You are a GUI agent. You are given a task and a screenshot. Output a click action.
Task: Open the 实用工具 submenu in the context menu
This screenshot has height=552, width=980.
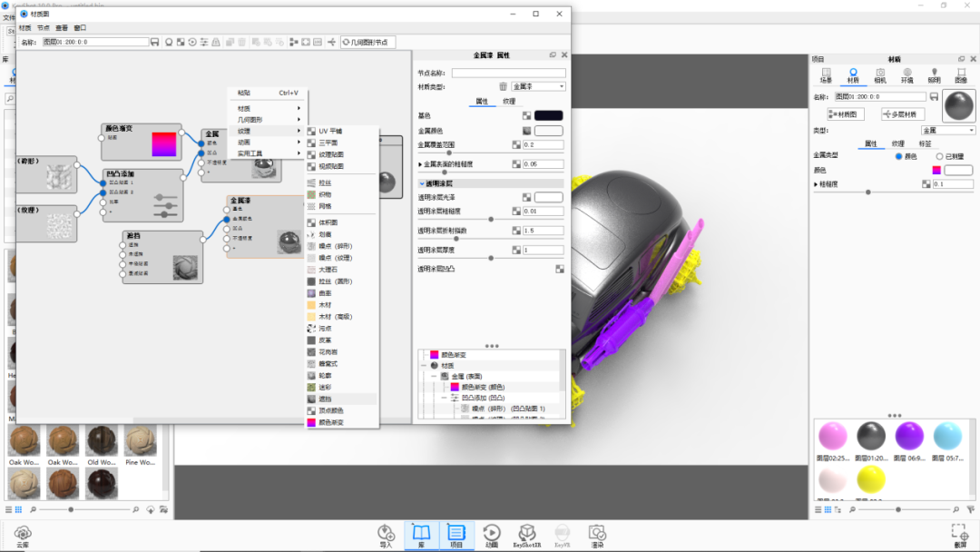click(x=268, y=153)
